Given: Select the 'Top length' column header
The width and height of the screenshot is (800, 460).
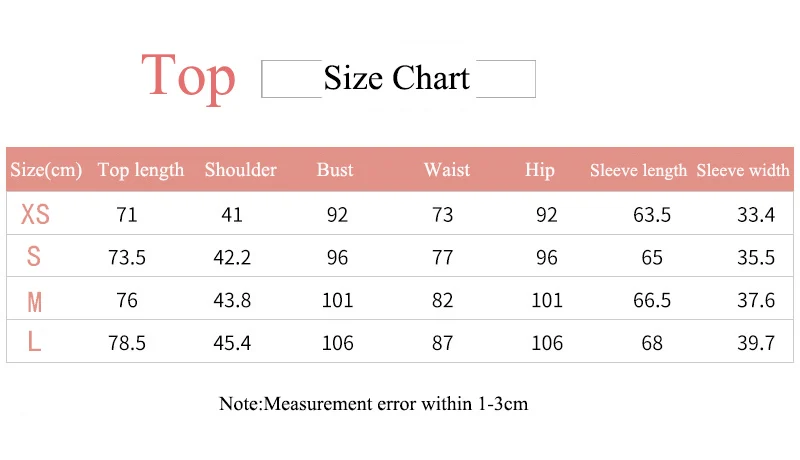Looking at the screenshot, I should 141,170.
